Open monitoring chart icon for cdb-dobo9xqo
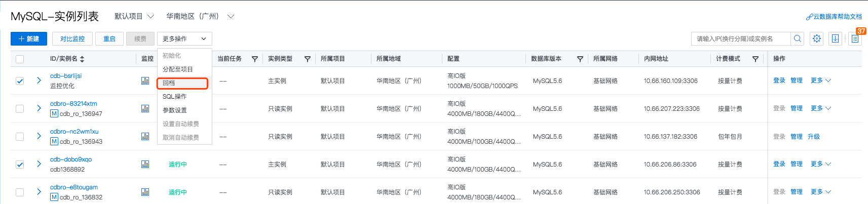 tap(145, 164)
